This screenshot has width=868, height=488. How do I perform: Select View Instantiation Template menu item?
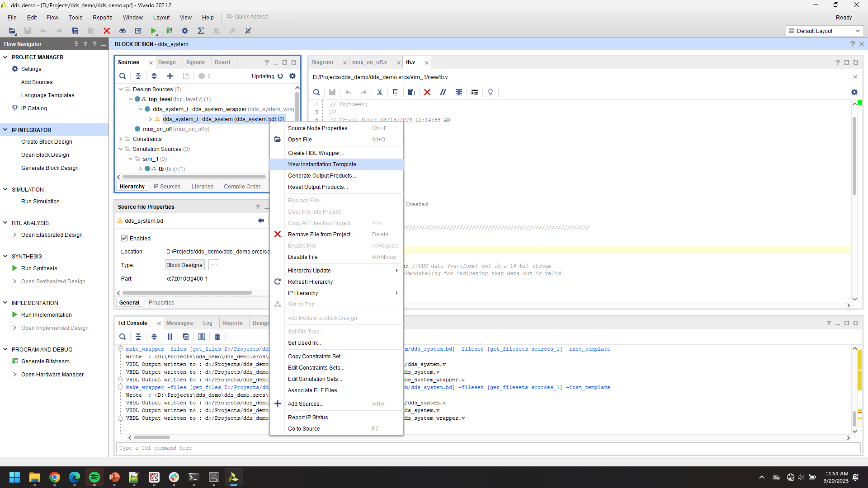(x=336, y=164)
